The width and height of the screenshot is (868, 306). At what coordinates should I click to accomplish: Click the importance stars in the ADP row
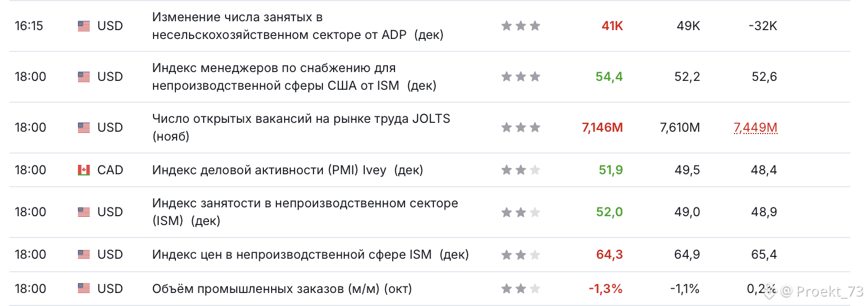click(x=520, y=26)
